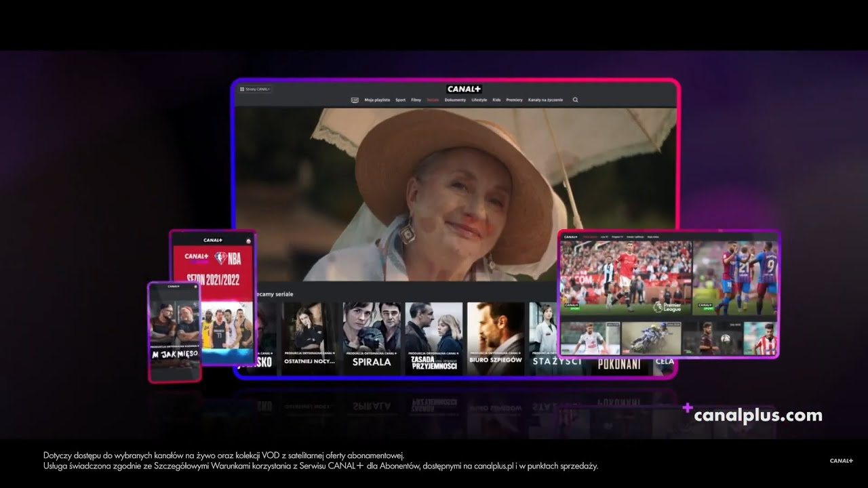
Task: Open the Biuro szpiegów series poster
Action: coord(496,338)
